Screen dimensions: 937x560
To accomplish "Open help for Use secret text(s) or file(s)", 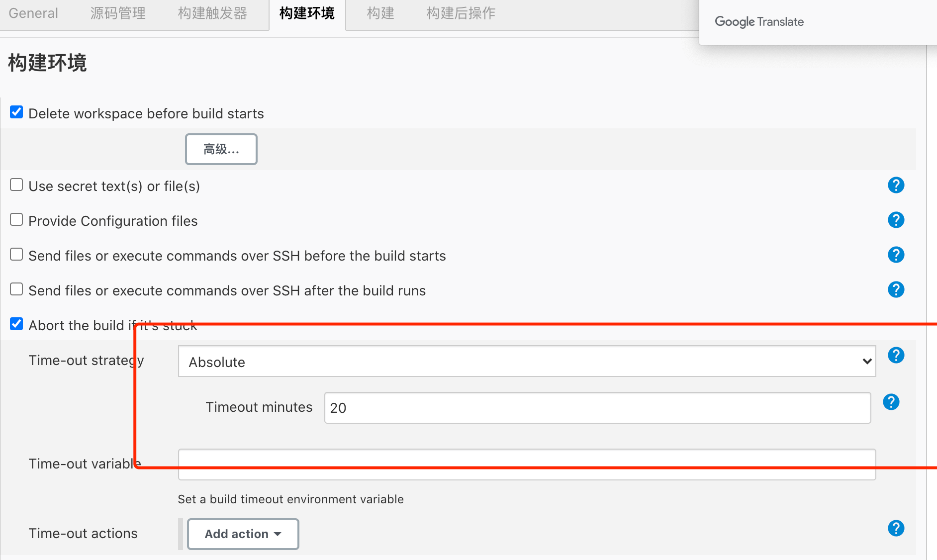I will [x=896, y=186].
